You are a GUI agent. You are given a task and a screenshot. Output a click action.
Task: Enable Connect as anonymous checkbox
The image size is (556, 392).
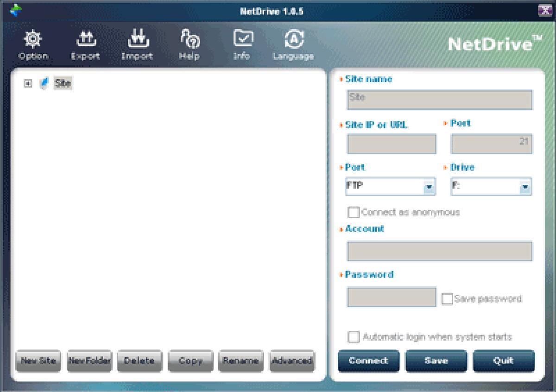(x=354, y=213)
